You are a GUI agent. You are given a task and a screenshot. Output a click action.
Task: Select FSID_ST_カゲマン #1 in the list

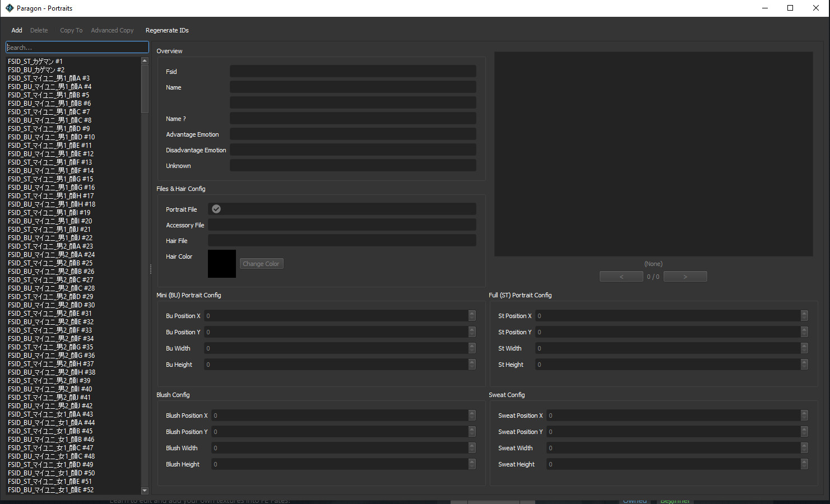(x=35, y=62)
